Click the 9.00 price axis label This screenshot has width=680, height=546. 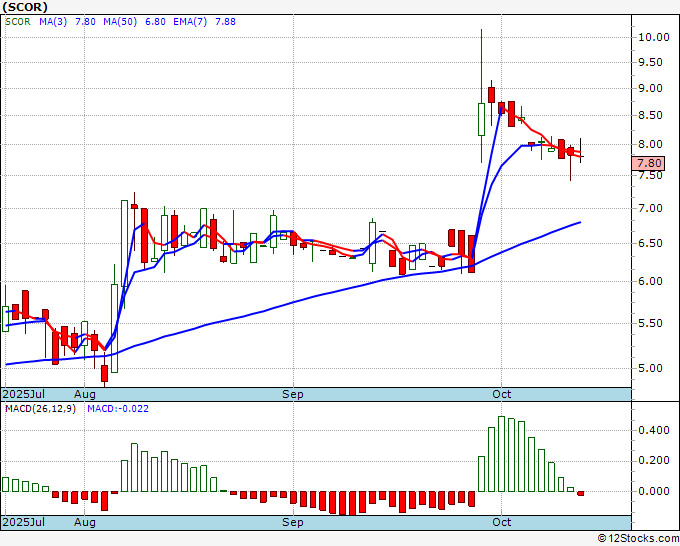650,88
